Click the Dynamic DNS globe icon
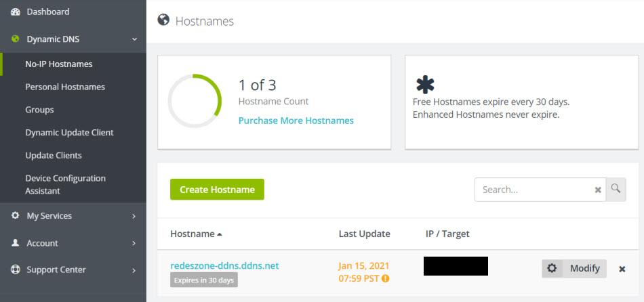644x302 pixels. pyautogui.click(x=16, y=39)
